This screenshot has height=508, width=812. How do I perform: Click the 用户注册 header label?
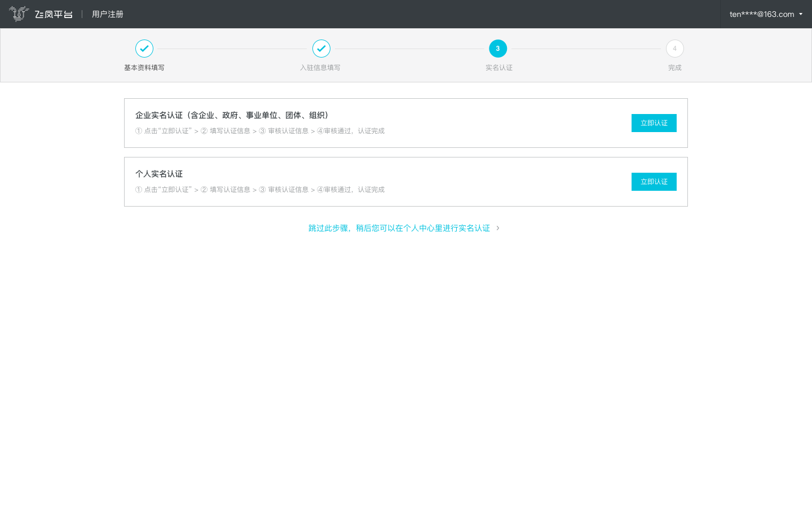pyautogui.click(x=108, y=14)
